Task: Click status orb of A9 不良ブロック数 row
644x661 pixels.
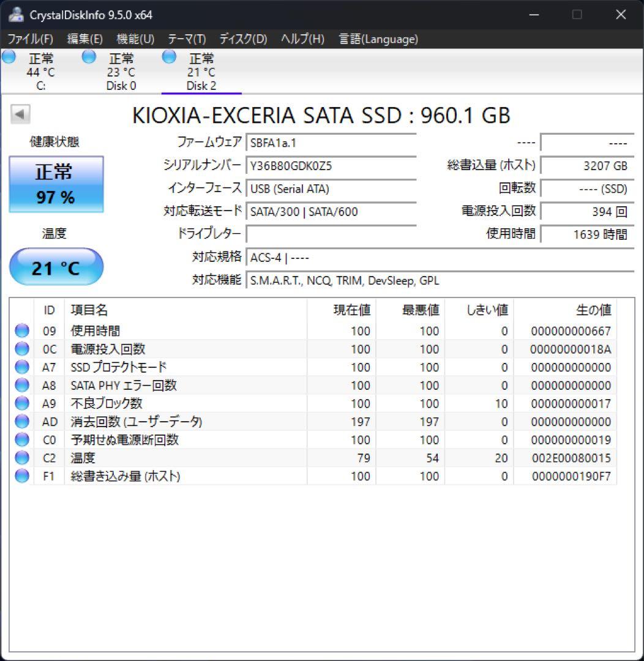Action: click(x=22, y=403)
